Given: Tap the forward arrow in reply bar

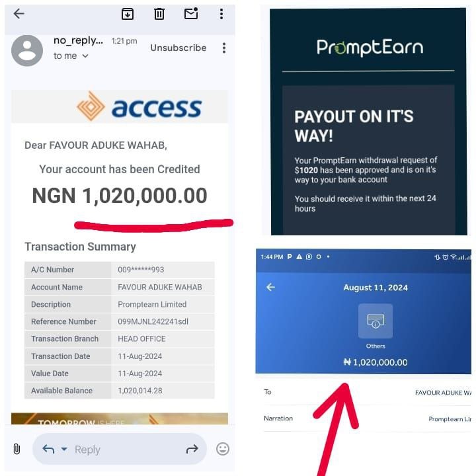Looking at the screenshot, I should [x=192, y=450].
